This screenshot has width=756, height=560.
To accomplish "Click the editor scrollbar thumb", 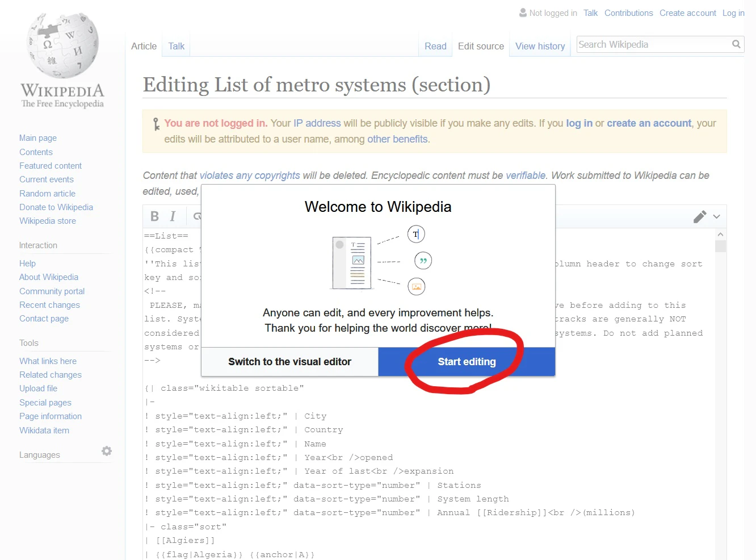I will coord(720,246).
